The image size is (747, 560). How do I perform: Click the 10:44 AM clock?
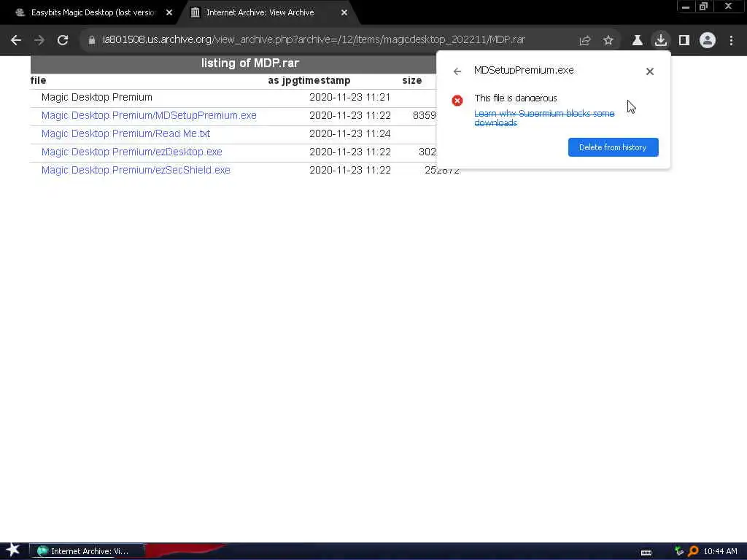[720, 551]
